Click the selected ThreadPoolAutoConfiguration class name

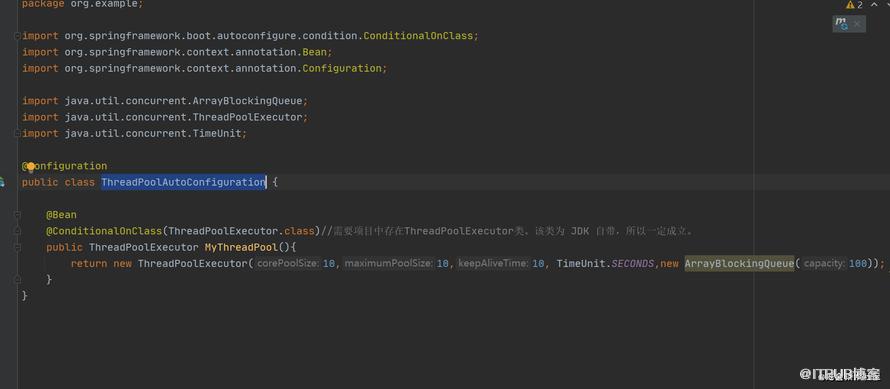tap(183, 182)
